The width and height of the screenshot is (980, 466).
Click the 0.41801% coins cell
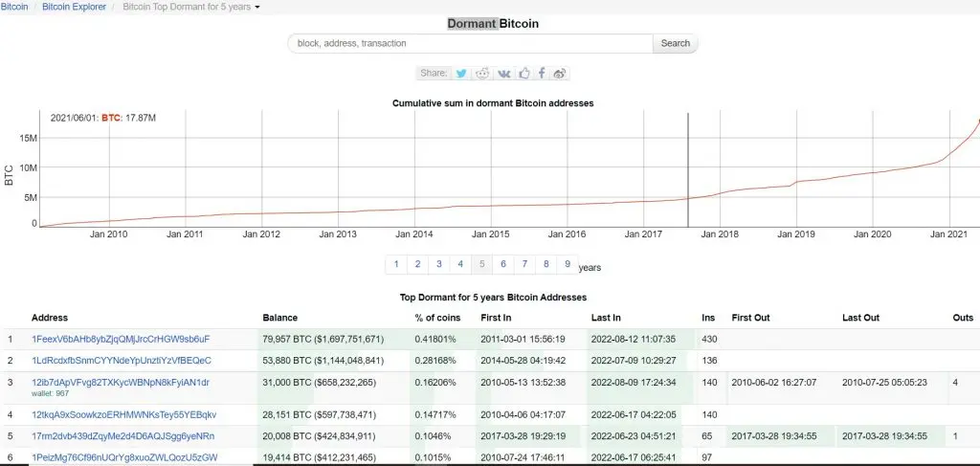435,339
